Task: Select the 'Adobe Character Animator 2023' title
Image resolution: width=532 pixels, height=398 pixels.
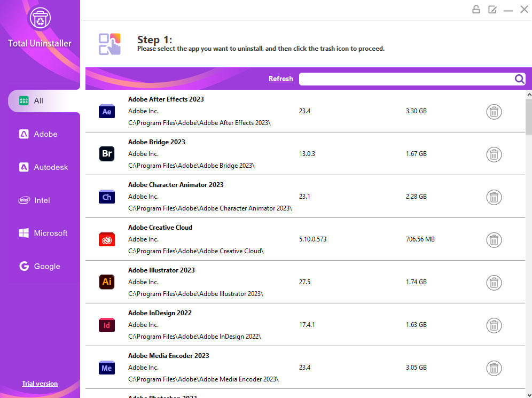Action: point(176,185)
